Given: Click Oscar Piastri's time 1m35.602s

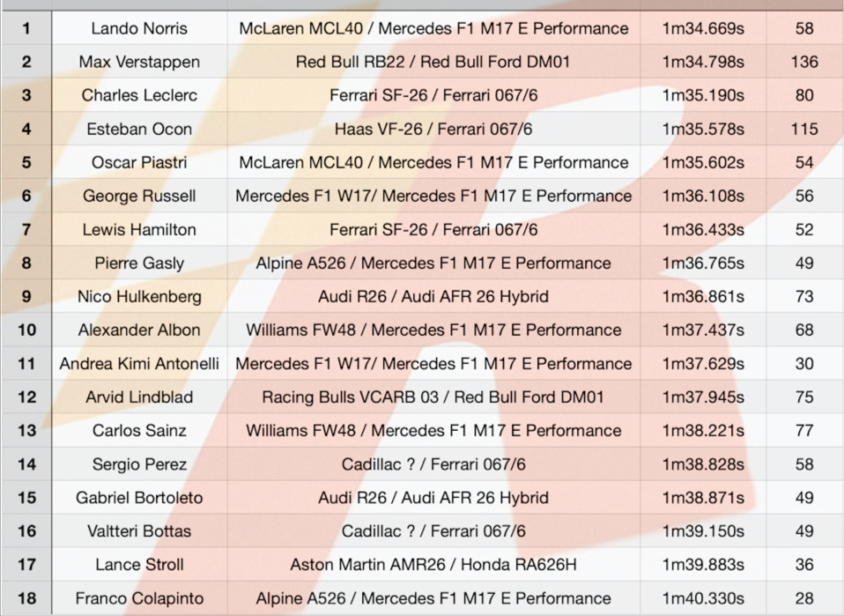Looking at the screenshot, I should tap(703, 162).
